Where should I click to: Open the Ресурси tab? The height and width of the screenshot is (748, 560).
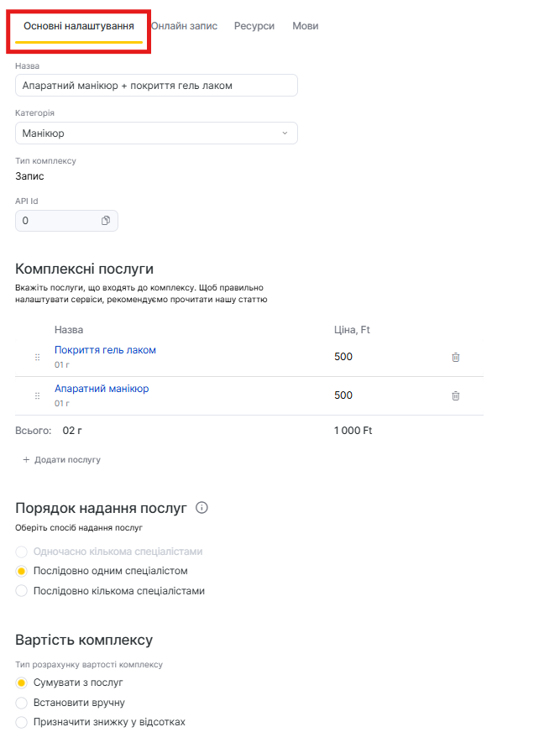(254, 26)
